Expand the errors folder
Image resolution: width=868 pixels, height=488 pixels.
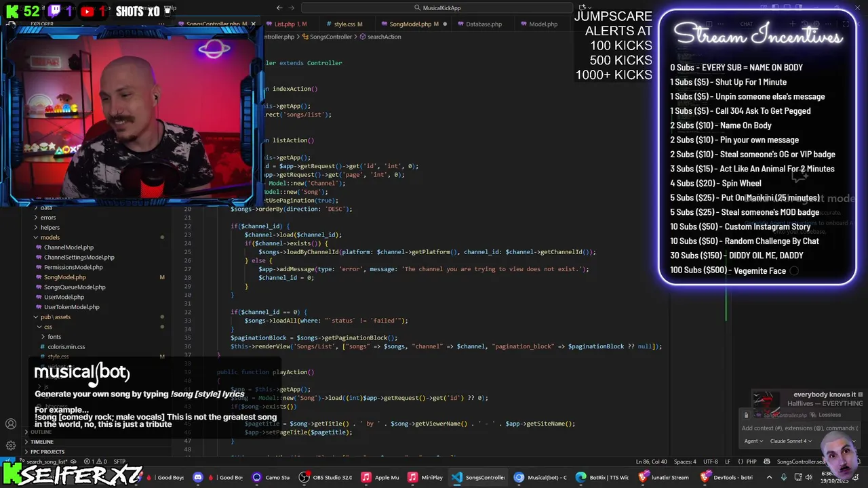47,218
